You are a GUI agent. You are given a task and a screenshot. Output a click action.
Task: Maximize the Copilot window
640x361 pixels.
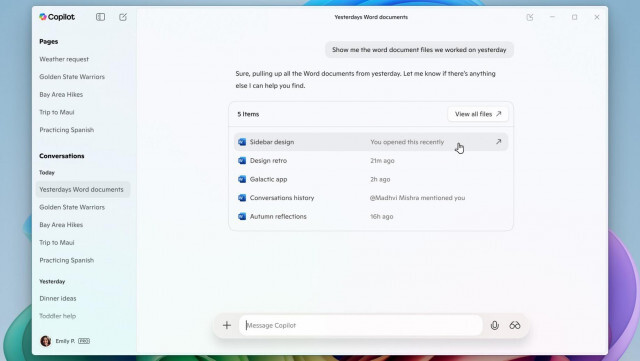pyautogui.click(x=575, y=17)
